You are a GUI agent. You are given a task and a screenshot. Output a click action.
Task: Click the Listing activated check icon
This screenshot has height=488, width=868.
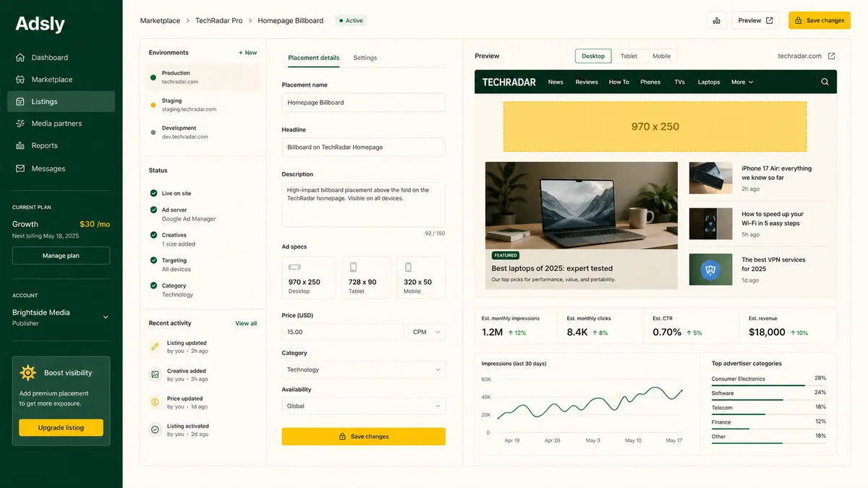[x=155, y=429]
